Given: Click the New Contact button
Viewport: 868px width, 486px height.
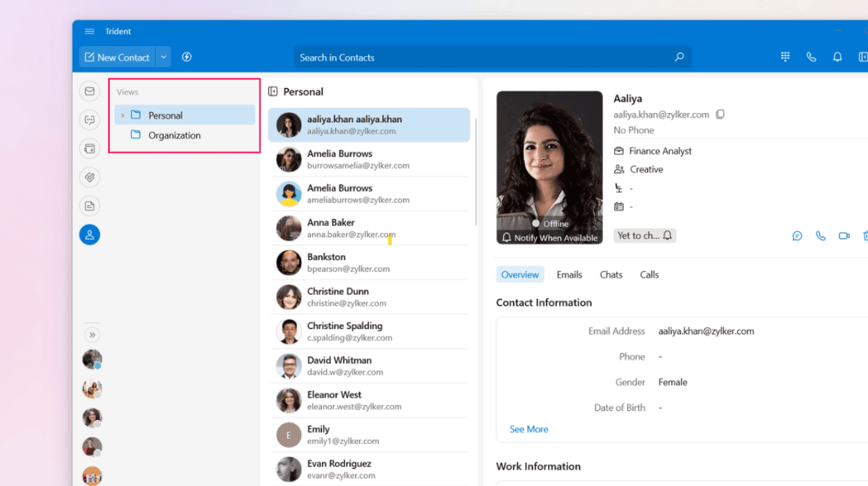Looking at the screenshot, I should pos(117,57).
